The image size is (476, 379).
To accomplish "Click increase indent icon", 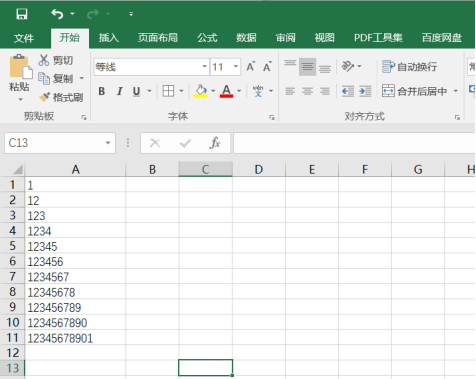I will [365, 91].
